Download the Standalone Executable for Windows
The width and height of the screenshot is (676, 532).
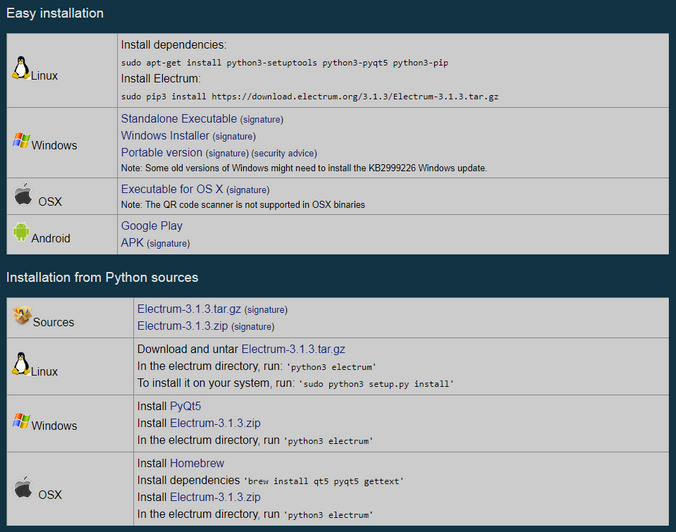click(x=179, y=119)
